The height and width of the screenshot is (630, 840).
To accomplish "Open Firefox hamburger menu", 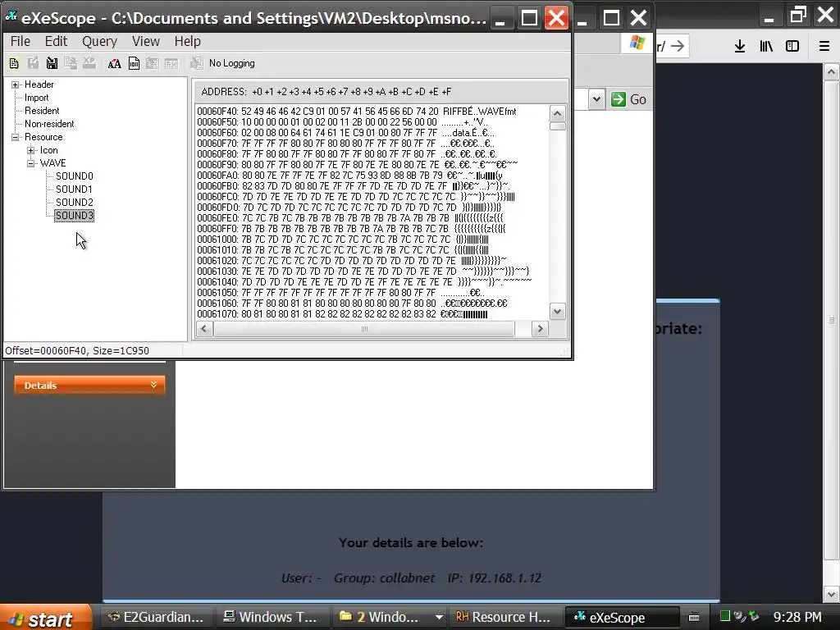I will click(x=824, y=46).
